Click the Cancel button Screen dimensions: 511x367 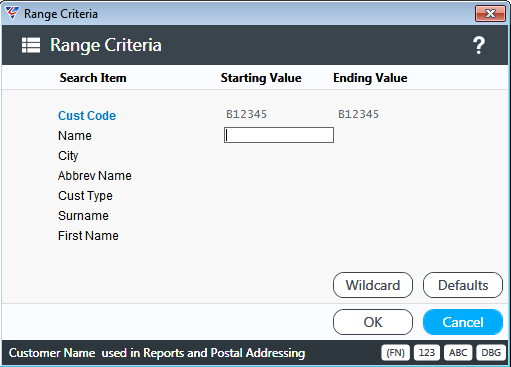click(463, 322)
